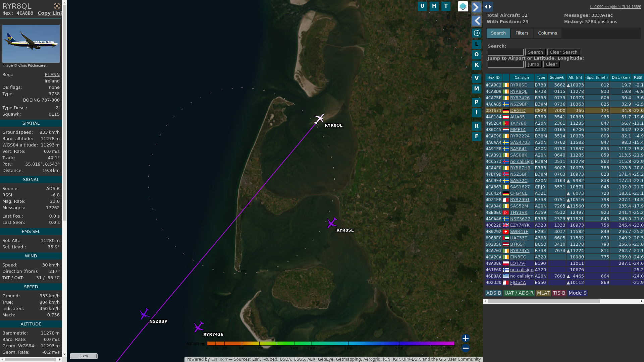Toggle the F follow button
Viewport: 644px width, 362px height.
[x=477, y=136]
